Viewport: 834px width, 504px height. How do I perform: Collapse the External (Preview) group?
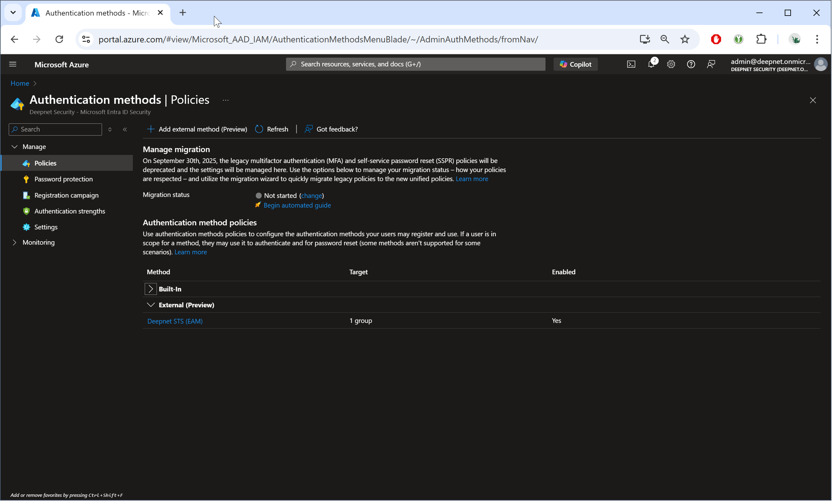pyautogui.click(x=151, y=305)
